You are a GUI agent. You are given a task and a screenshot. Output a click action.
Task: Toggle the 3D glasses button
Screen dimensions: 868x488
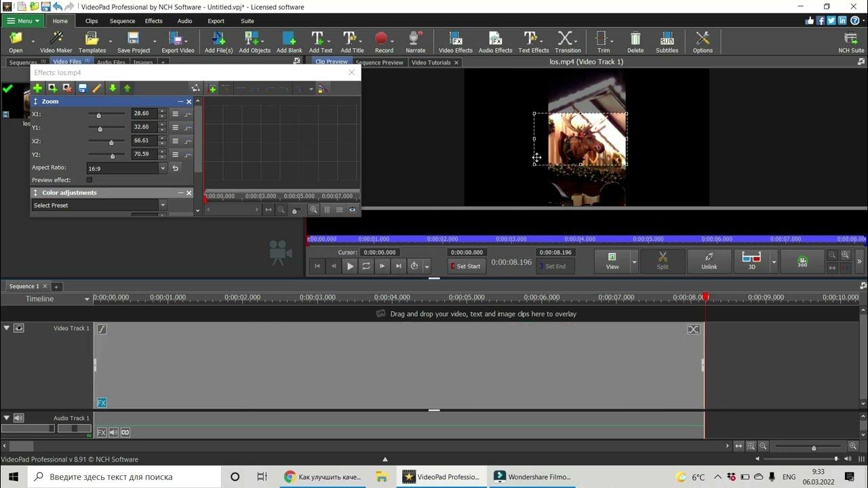coord(751,261)
